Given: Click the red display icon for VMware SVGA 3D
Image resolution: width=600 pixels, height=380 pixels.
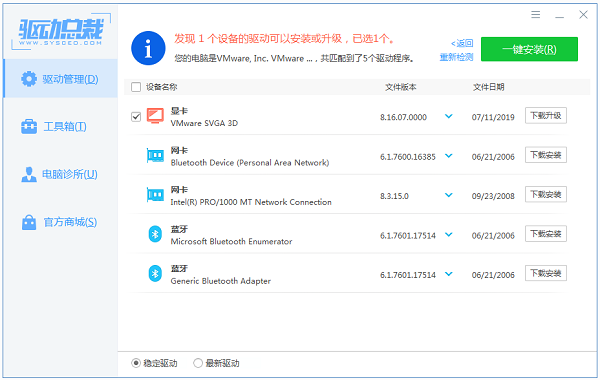Looking at the screenshot, I should 155,116.
